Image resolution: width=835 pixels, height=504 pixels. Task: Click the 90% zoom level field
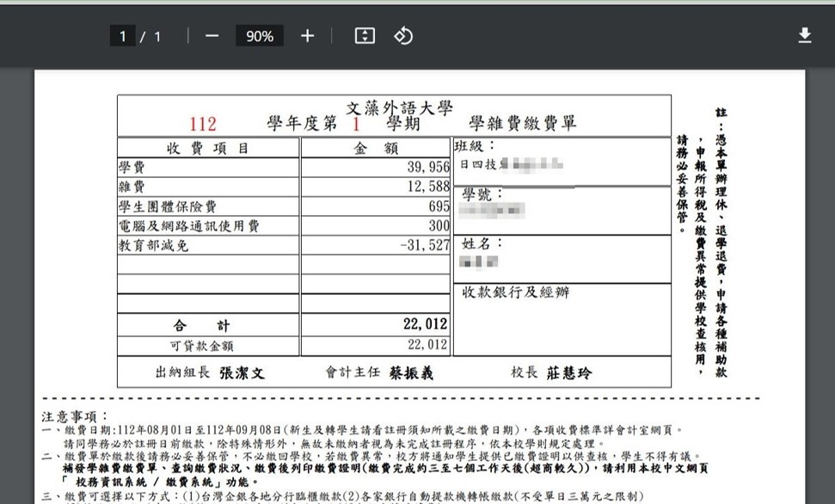[260, 36]
